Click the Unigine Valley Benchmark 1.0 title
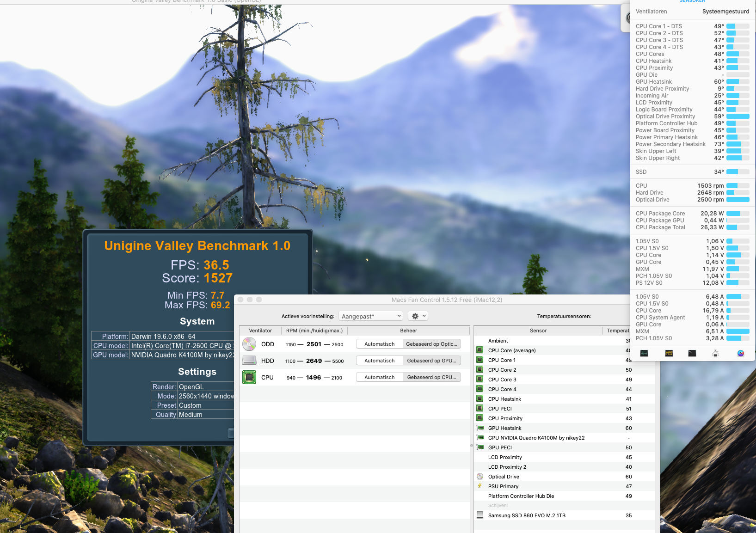This screenshot has height=533, width=756. (197, 246)
